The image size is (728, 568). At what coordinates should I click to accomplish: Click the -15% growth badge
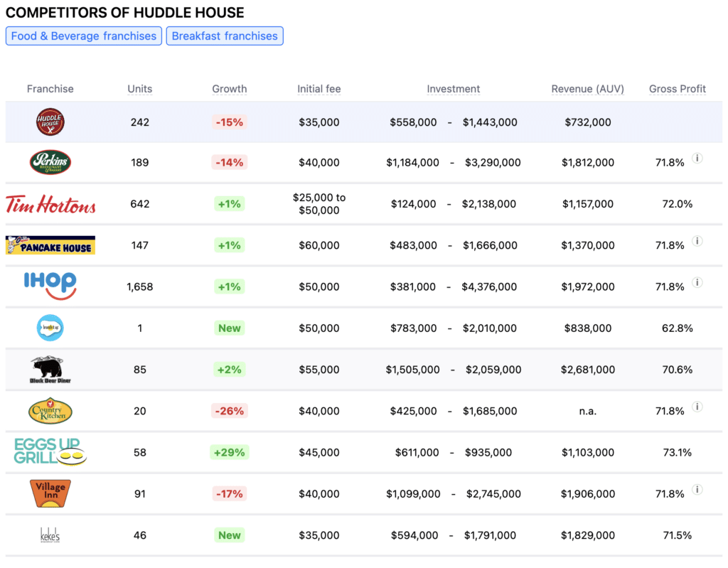point(230,122)
